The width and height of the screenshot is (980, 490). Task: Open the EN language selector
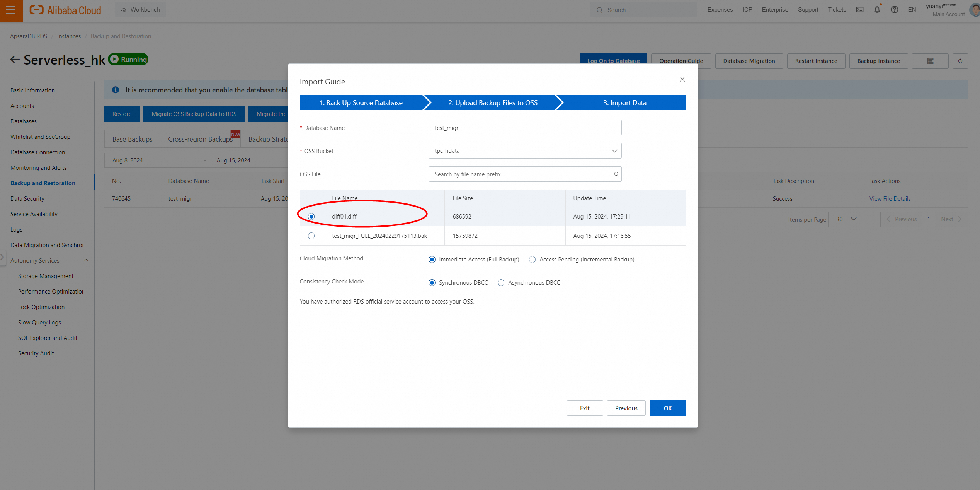pyautogui.click(x=912, y=10)
